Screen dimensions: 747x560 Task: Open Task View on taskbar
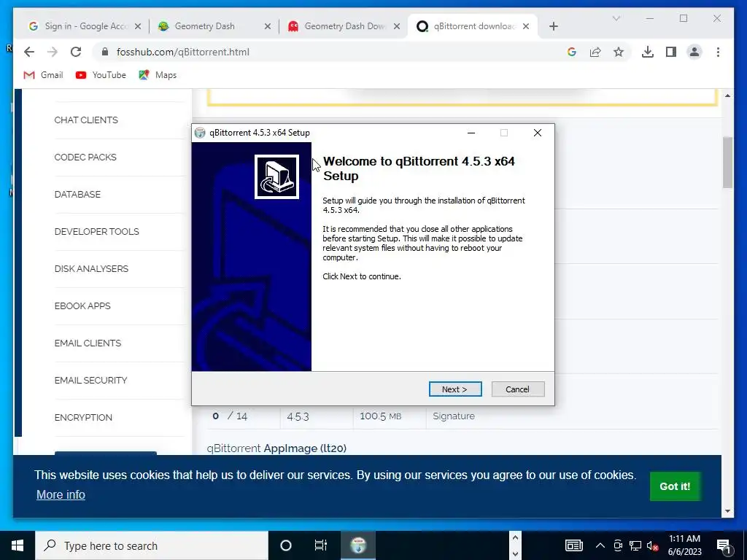pyautogui.click(x=321, y=545)
